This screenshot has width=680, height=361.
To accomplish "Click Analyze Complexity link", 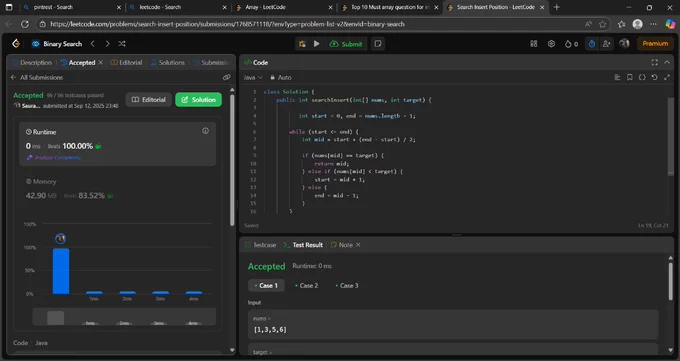I will coord(54,158).
